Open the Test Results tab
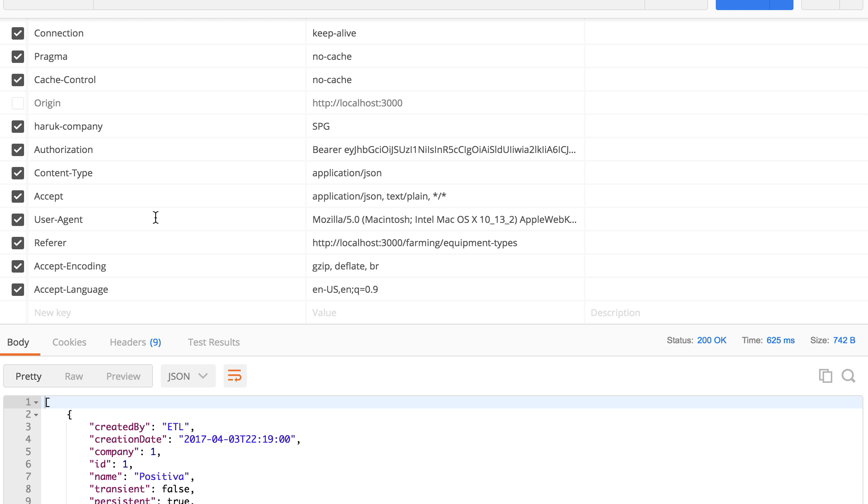Image resolution: width=868 pixels, height=504 pixels. 214,342
